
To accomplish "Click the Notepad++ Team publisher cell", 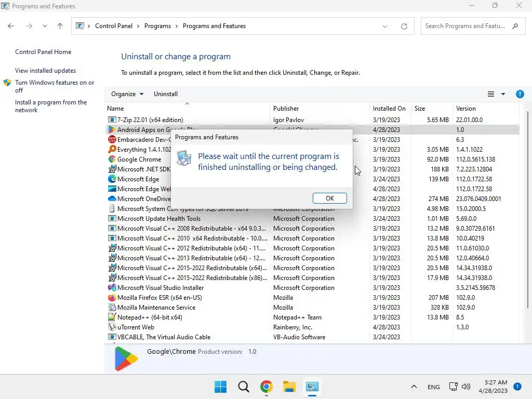I will (x=297, y=317).
